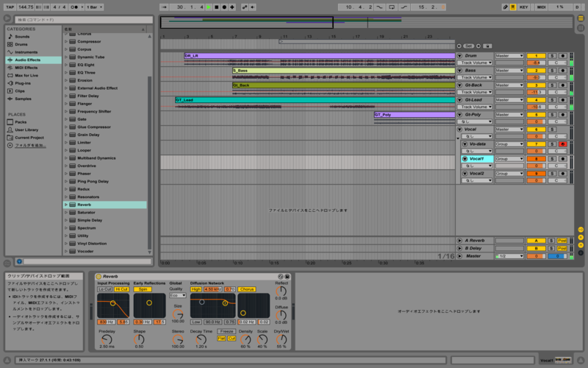Click the lock envelopes icon
Viewport: 588px width, 368px height.
tap(487, 46)
